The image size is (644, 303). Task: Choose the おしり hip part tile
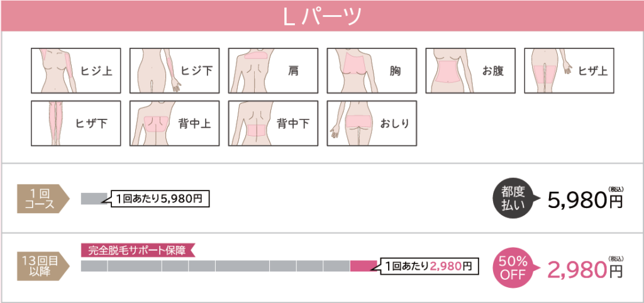pyautogui.click(x=372, y=123)
